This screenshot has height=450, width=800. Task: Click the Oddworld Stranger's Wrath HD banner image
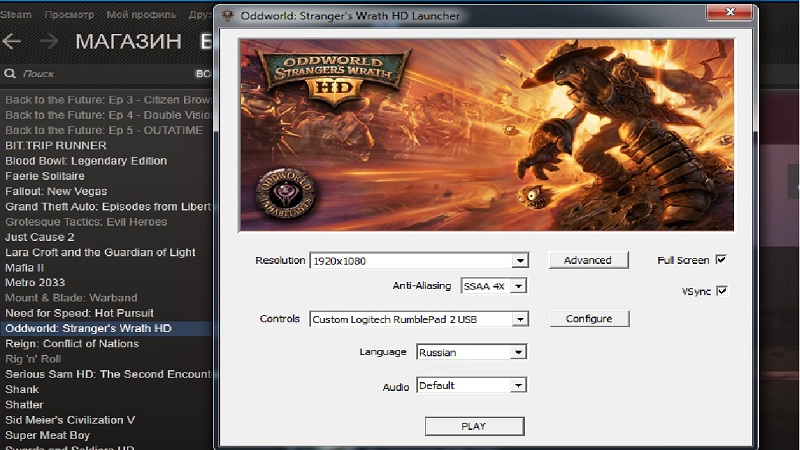tap(487, 135)
